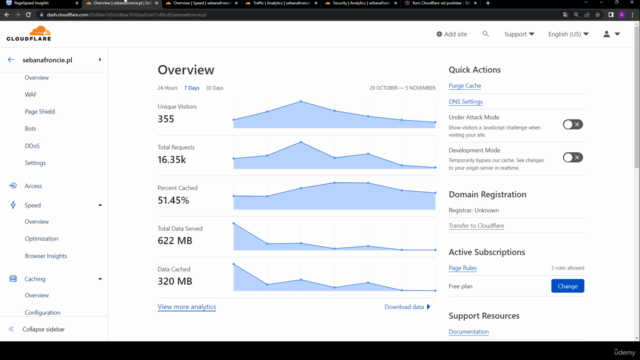Toggle Development Mode switch
The image size is (640, 360).
(573, 158)
